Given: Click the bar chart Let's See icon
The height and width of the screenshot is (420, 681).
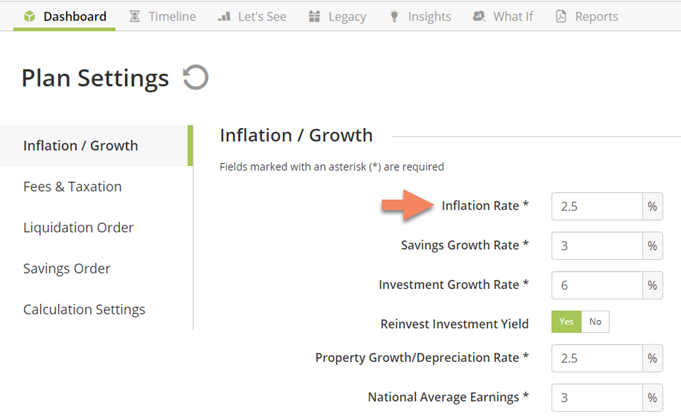Looking at the screenshot, I should click(x=224, y=17).
